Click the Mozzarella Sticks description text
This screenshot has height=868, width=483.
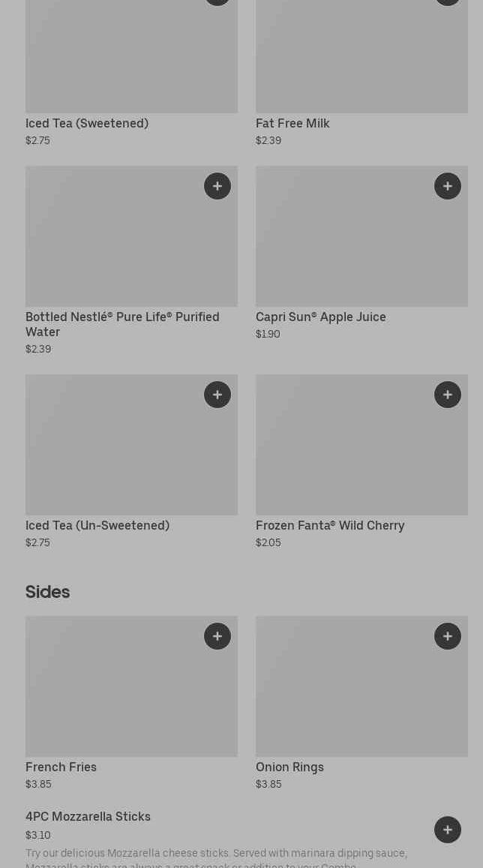tap(216, 854)
